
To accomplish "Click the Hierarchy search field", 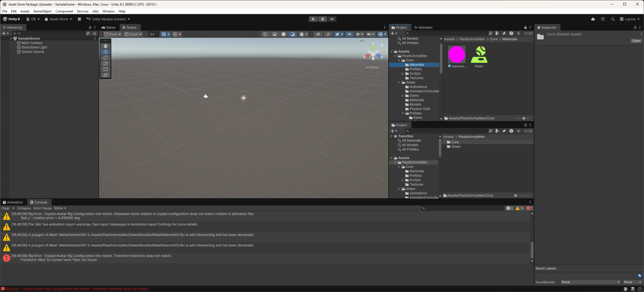I will [x=48, y=33].
